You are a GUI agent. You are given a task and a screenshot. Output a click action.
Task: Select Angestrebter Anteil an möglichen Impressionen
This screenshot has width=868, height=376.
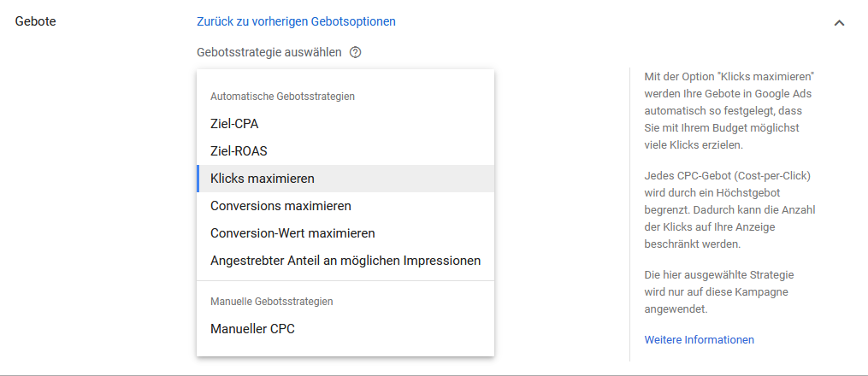point(345,261)
